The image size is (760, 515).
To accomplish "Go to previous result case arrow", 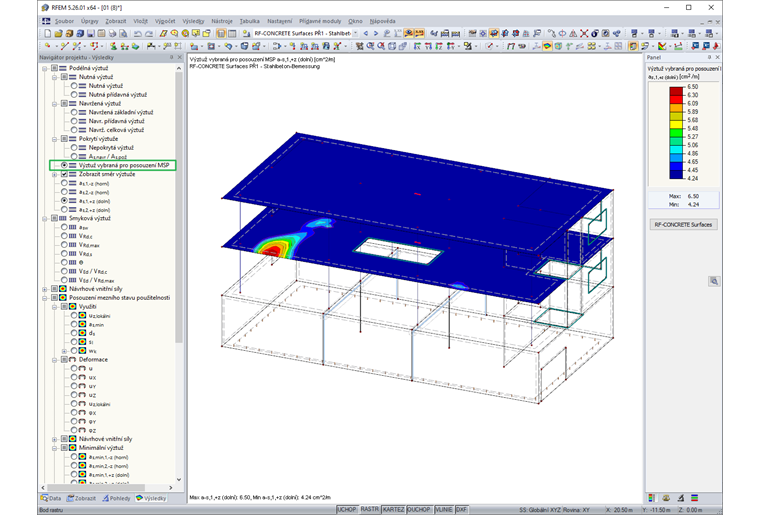I will (x=365, y=33).
